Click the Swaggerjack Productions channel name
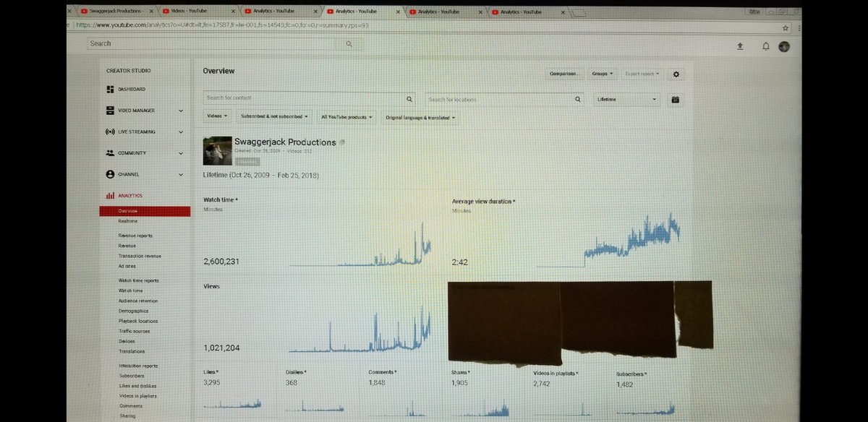The height and width of the screenshot is (422, 868). point(285,142)
